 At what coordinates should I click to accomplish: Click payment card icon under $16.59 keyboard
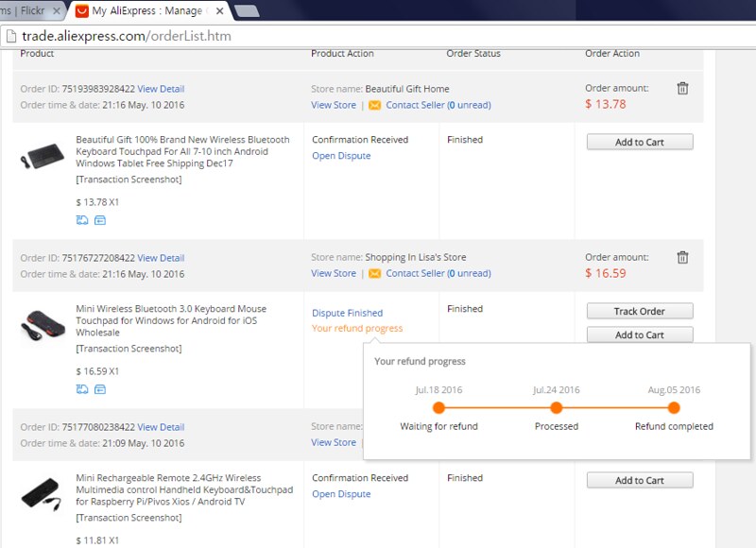[x=100, y=389]
